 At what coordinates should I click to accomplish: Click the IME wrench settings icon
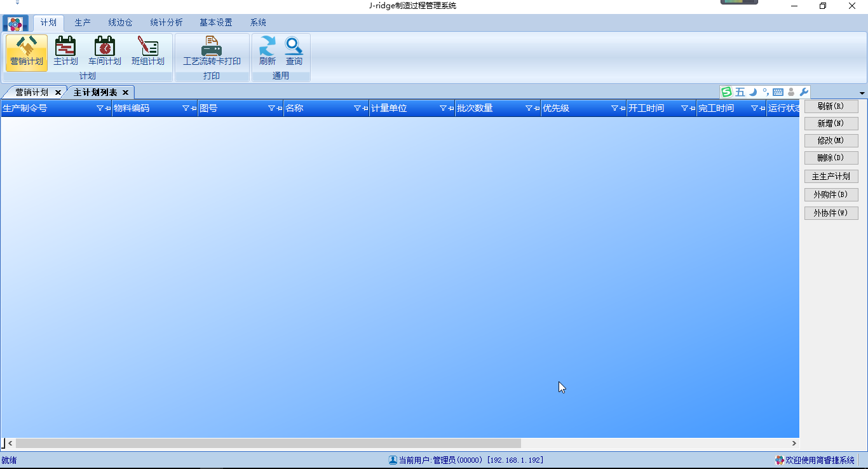click(x=804, y=92)
